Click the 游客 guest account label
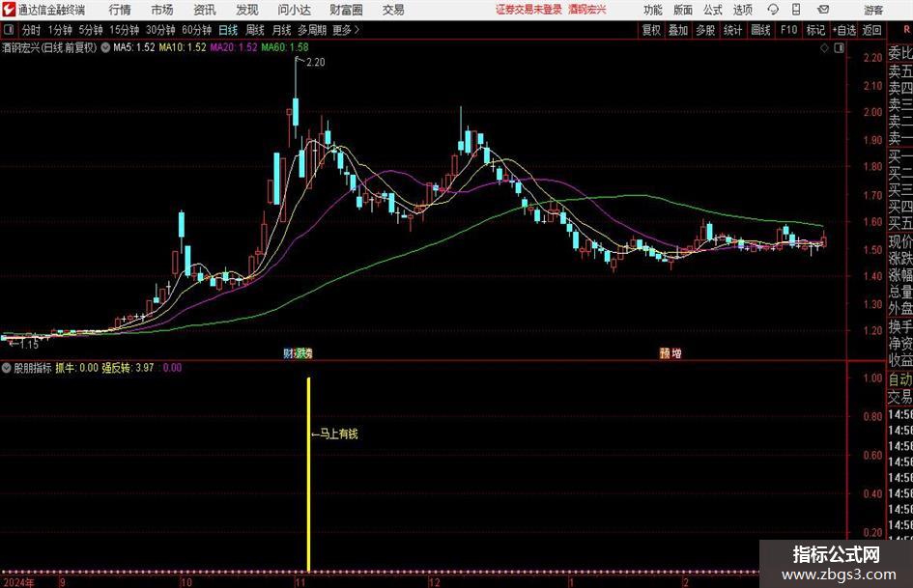This screenshot has height=588, width=913. [x=872, y=10]
